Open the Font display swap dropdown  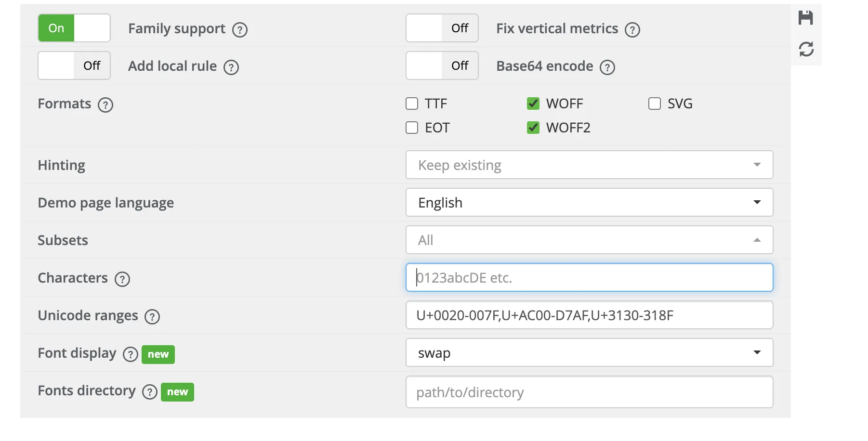tap(589, 352)
